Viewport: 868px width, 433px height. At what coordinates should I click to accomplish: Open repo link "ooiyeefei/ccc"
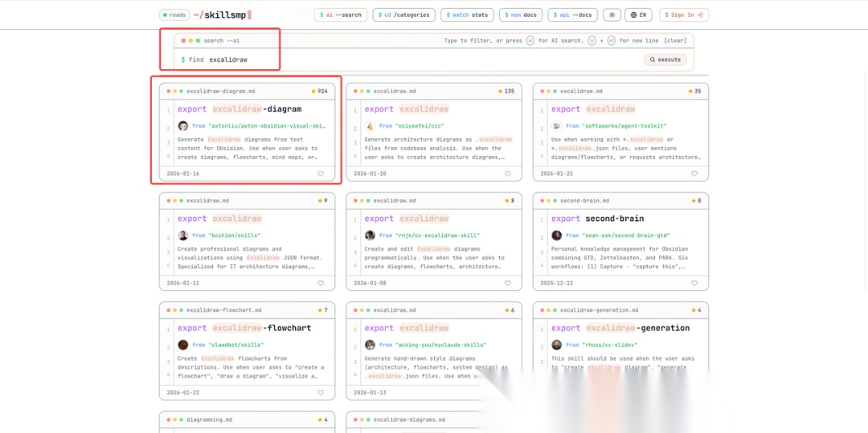(x=419, y=126)
